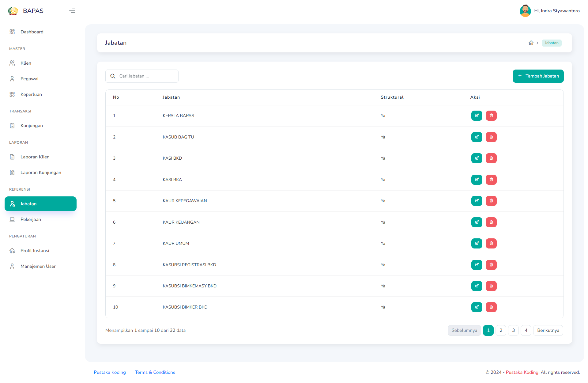This screenshot has width=588, height=383.
Task: Click the delete icon for KASUBSI BIMKEMASY BKD
Action: [x=491, y=286]
